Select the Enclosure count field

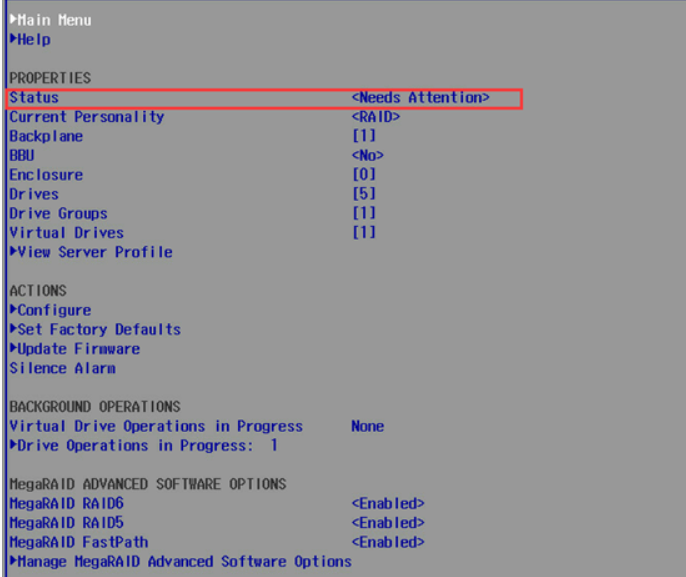(364, 175)
